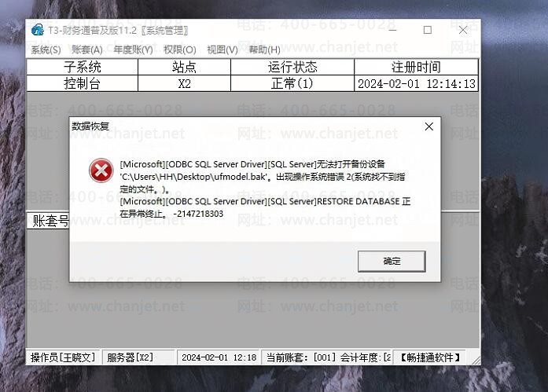
Task: Click the red error icon in the dialog
Action: point(101,170)
